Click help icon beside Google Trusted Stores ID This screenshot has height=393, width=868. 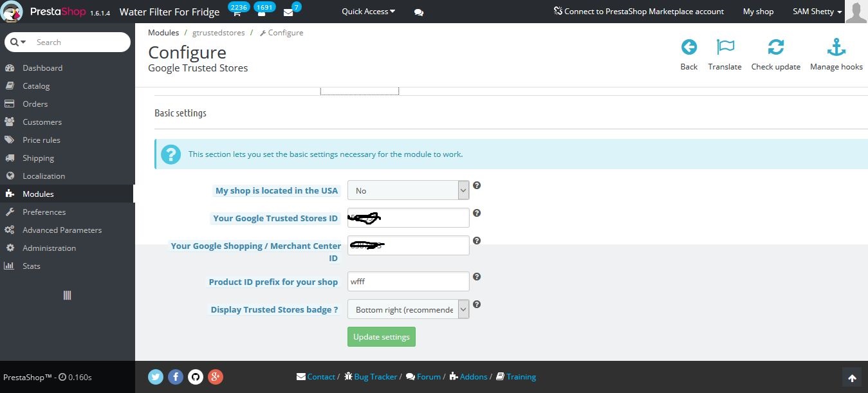coord(477,213)
